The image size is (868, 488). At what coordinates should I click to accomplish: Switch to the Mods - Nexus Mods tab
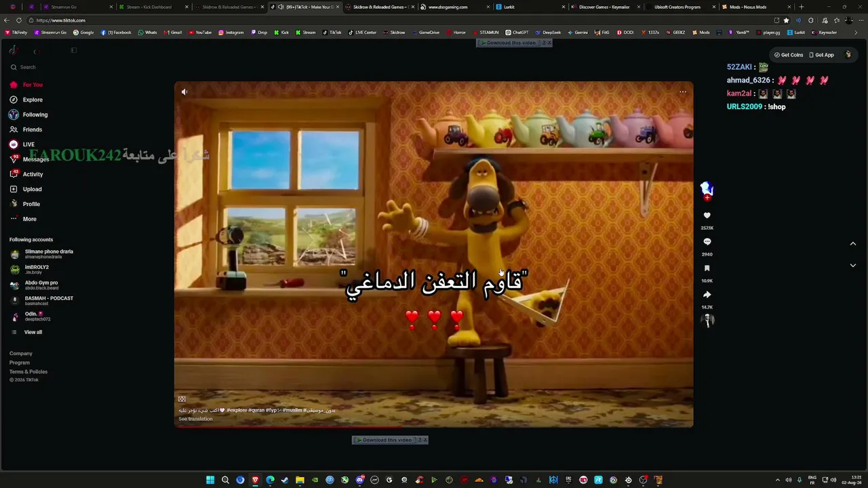coord(756,7)
